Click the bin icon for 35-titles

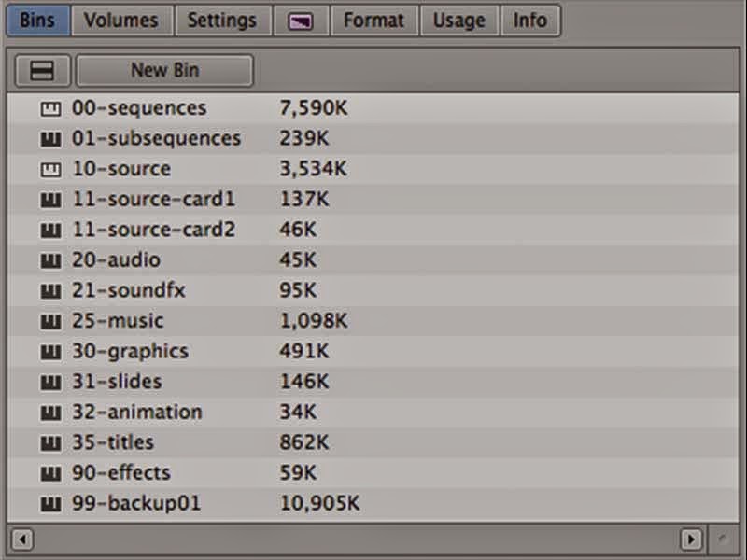point(50,442)
